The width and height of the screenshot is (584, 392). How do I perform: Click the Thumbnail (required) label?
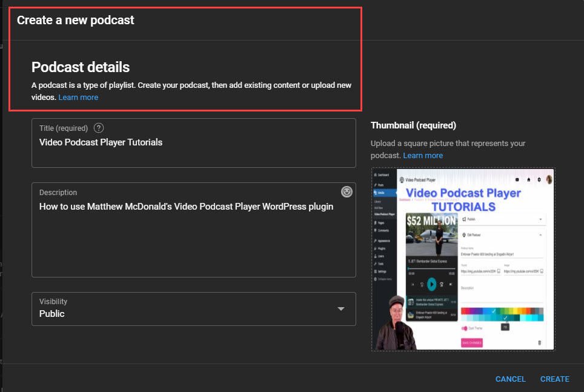413,125
